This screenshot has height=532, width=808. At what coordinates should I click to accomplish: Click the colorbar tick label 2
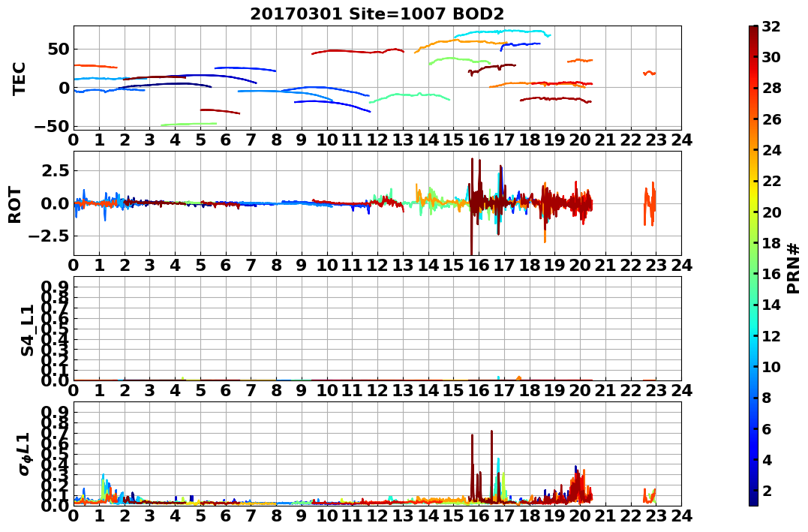767,490
